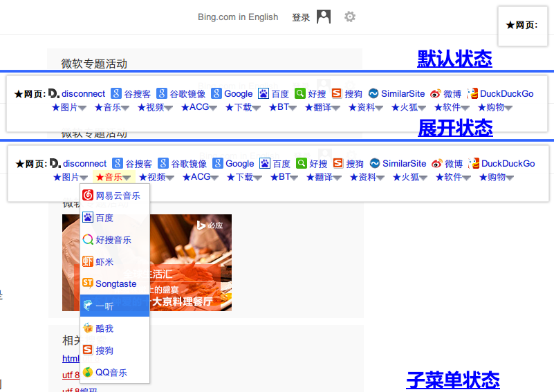Expand ★下载 dropdown in the 展开状态 toolbar
554x392 pixels.
click(x=243, y=107)
